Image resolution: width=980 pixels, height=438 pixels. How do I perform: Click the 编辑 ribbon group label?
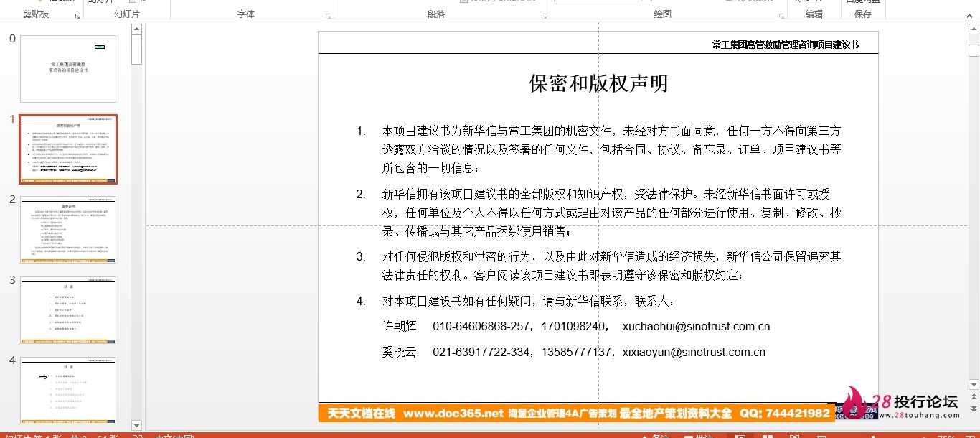[x=814, y=14]
